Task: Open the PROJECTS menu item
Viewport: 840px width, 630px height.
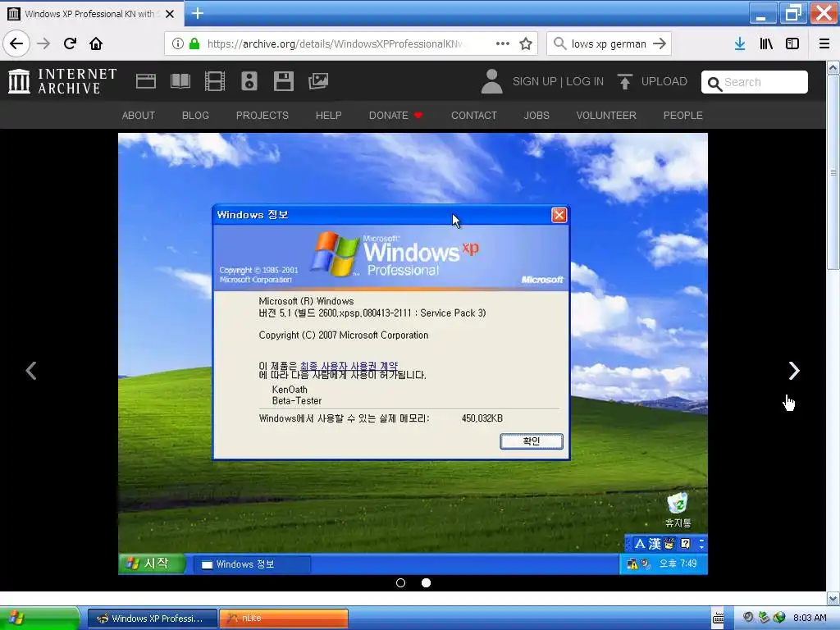Action: [262, 115]
